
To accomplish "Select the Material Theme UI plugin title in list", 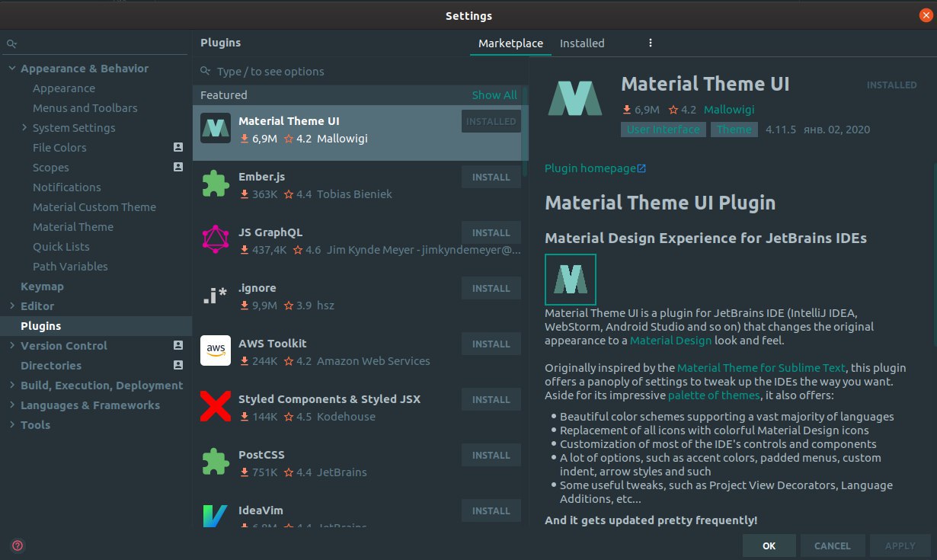I will 289,121.
